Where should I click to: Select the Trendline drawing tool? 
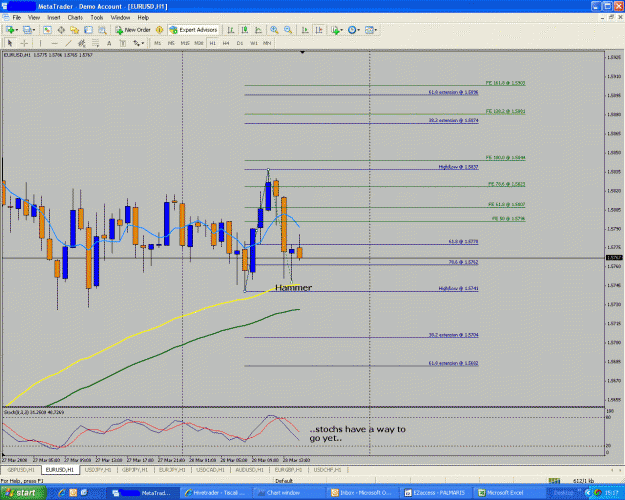(68, 43)
